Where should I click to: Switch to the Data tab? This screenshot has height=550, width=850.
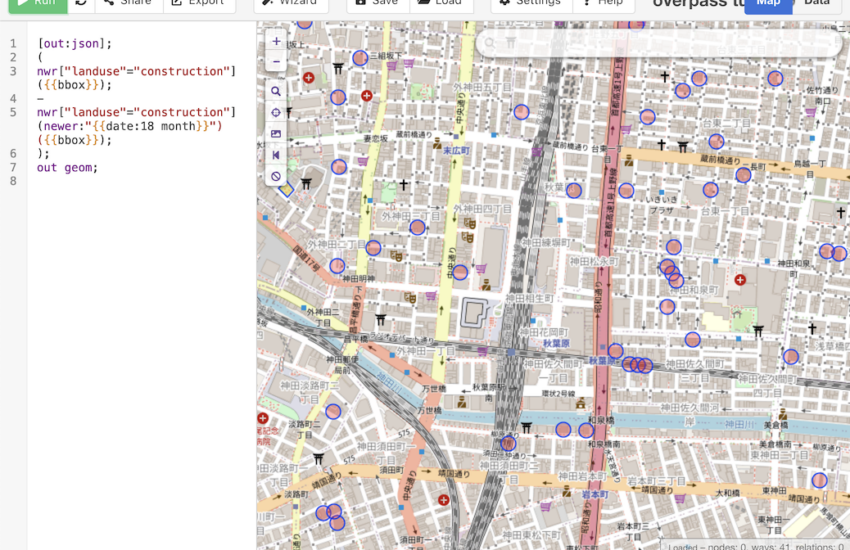tap(817, 3)
